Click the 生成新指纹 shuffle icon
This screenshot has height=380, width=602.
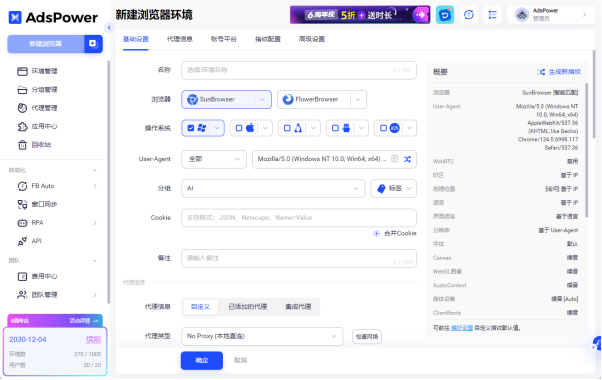tap(541, 72)
